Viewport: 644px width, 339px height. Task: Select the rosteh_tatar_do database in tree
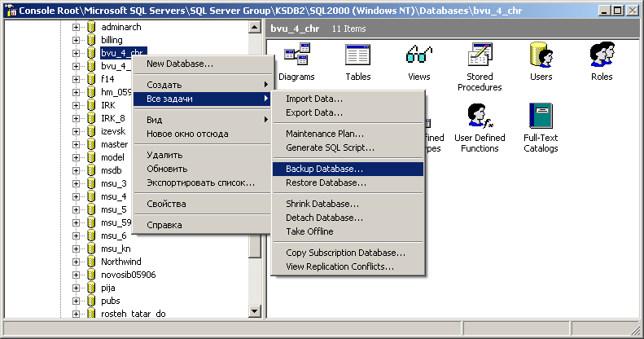[134, 314]
